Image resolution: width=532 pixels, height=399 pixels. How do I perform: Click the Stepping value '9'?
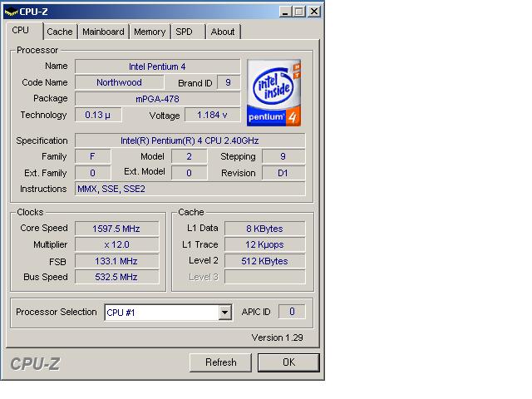coord(283,156)
